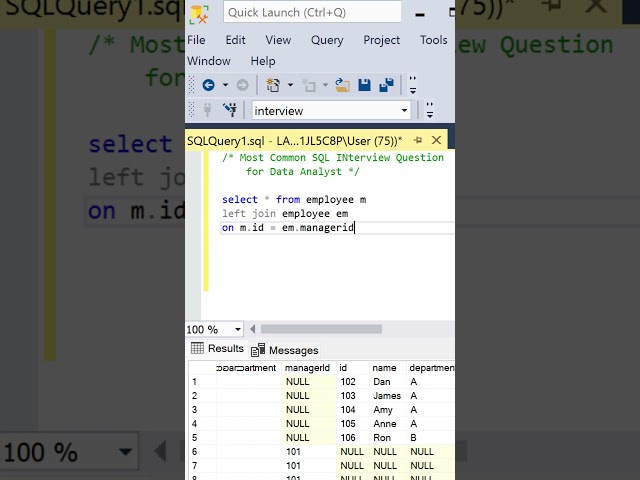Viewport: 640px width, 480px height.
Task: Open the interview database dropdown
Action: [x=404, y=111]
